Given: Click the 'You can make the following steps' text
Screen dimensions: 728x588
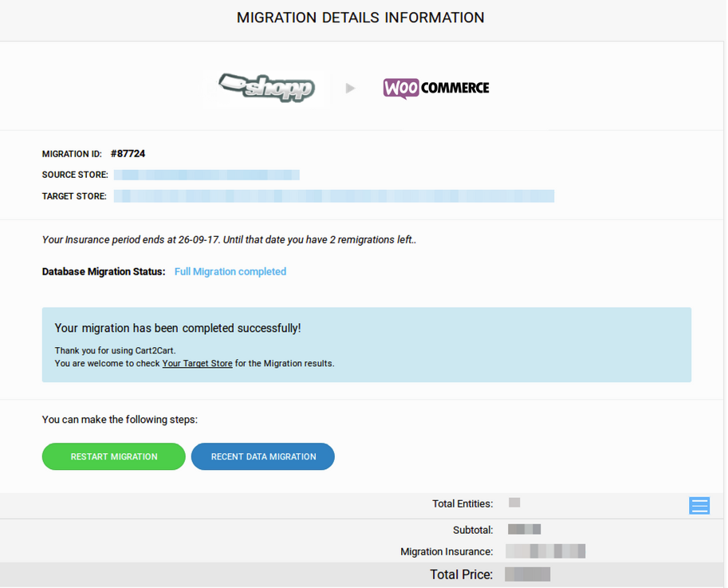Looking at the screenshot, I should pyautogui.click(x=120, y=420).
